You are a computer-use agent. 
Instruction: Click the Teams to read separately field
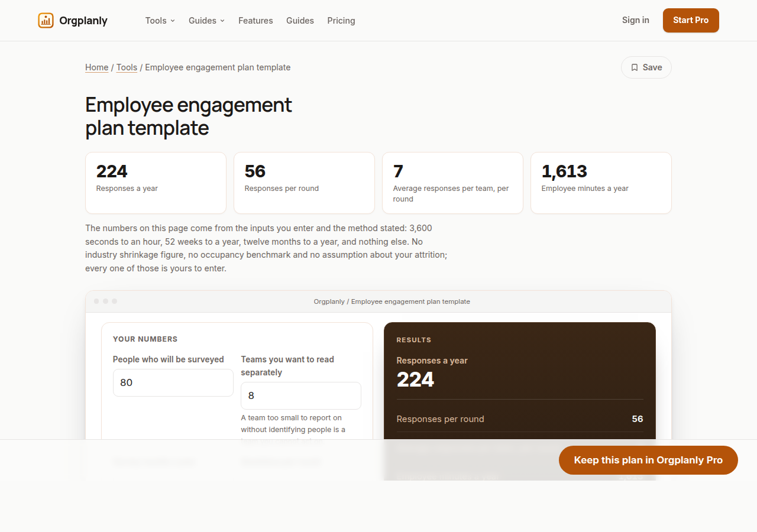pyautogui.click(x=301, y=395)
